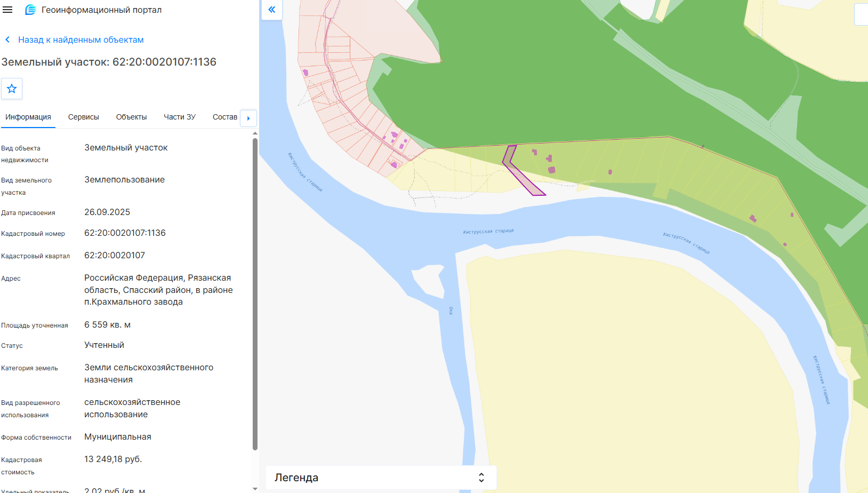Click the date value 26.09.2025
The image size is (868, 493).
(107, 212)
